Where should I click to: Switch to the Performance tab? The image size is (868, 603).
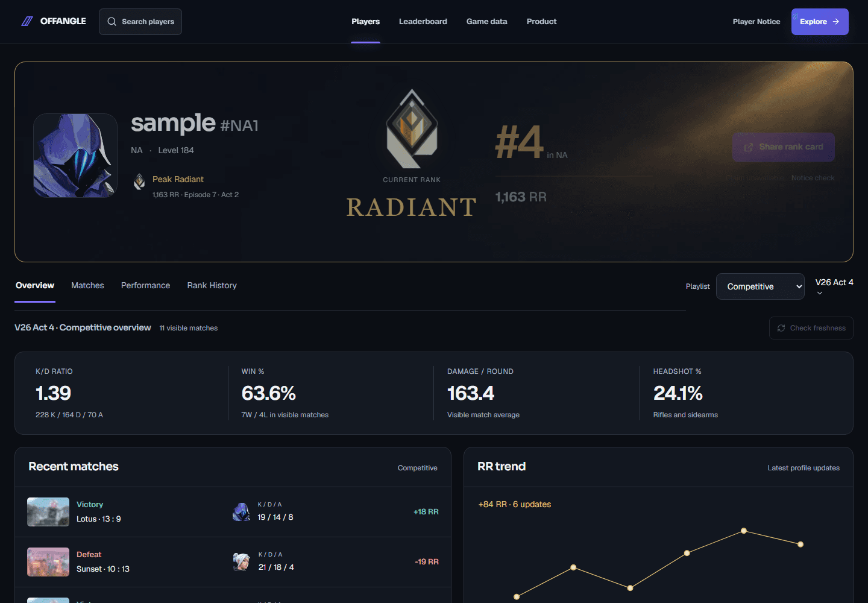point(146,286)
